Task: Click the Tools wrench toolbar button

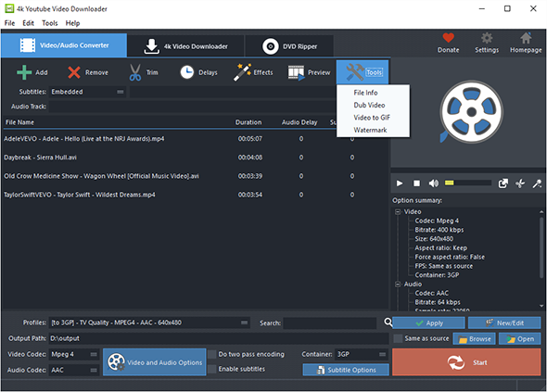Action: pyautogui.click(x=363, y=72)
